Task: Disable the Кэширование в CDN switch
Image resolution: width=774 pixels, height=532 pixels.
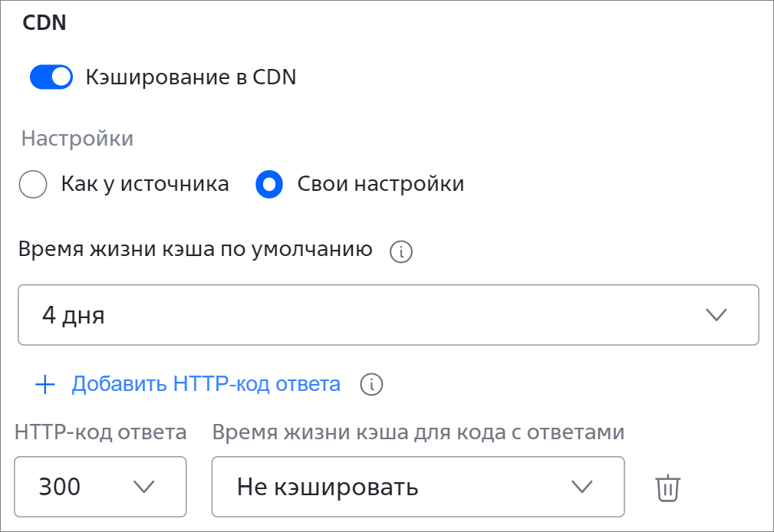Action: (51, 77)
